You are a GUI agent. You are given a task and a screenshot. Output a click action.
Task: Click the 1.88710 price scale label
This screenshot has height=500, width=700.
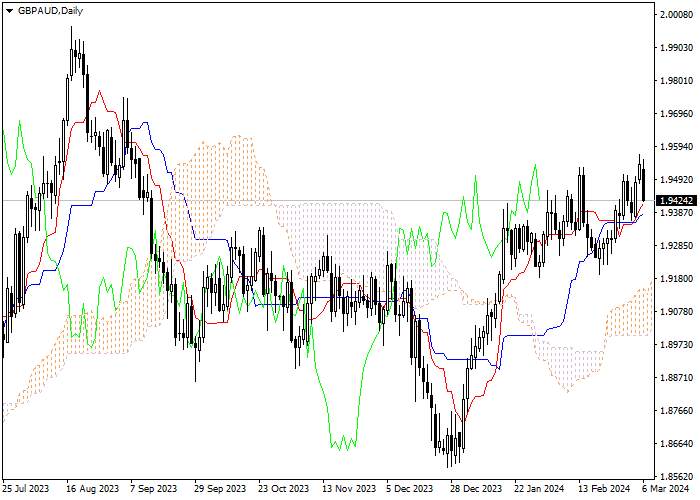pos(677,378)
